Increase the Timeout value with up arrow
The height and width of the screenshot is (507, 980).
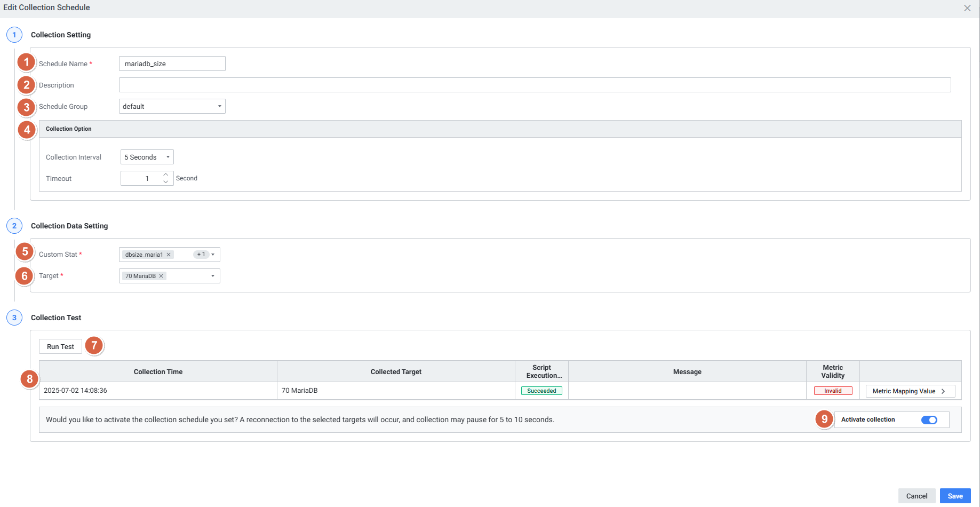tap(166, 175)
